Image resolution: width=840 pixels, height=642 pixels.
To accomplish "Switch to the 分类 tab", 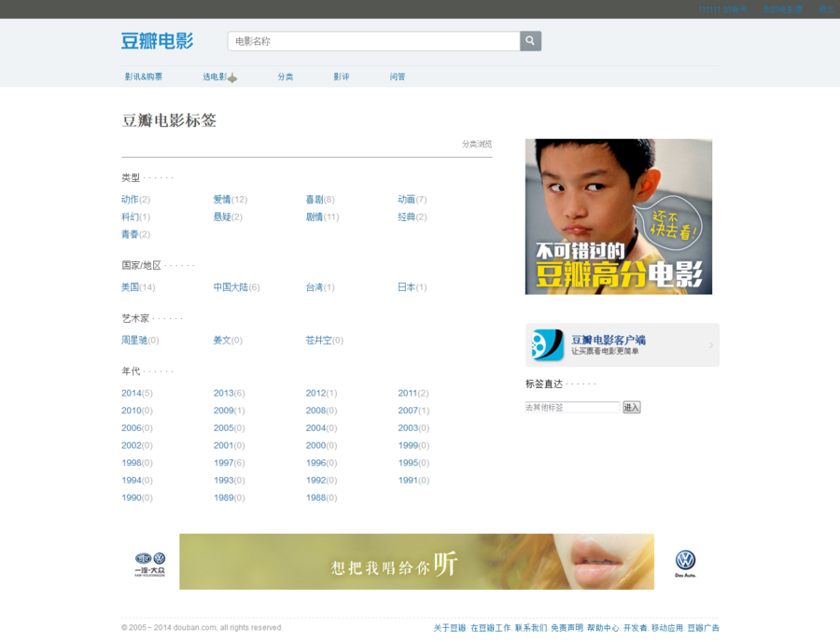I will 286,77.
